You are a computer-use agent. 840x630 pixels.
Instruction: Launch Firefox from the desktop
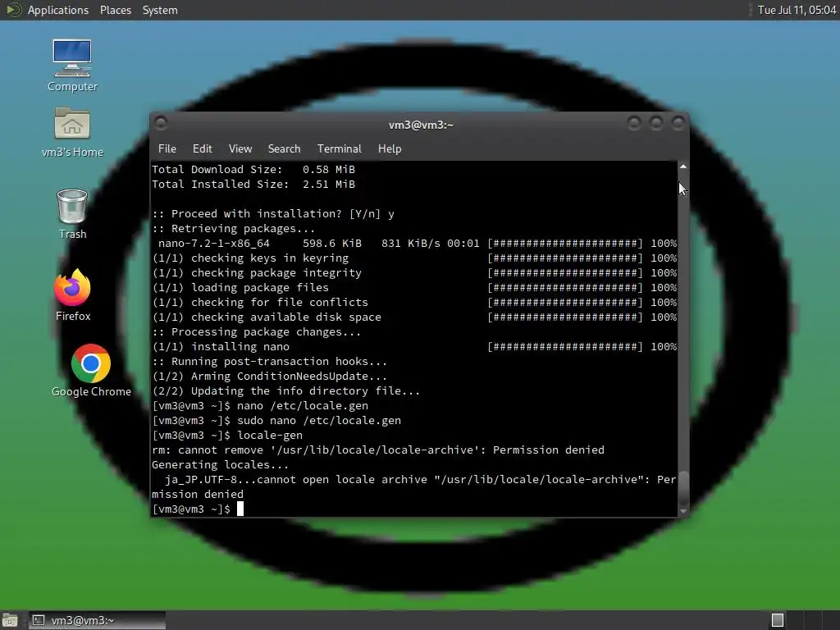point(72,294)
